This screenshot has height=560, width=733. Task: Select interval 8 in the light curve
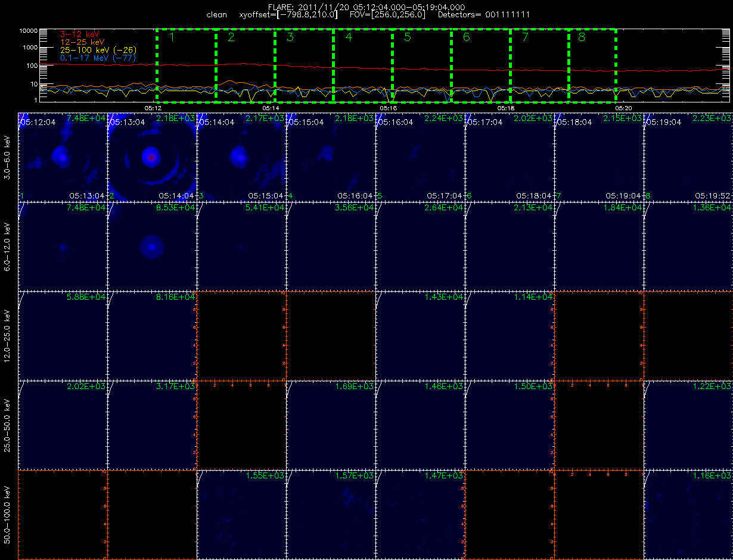click(592, 65)
